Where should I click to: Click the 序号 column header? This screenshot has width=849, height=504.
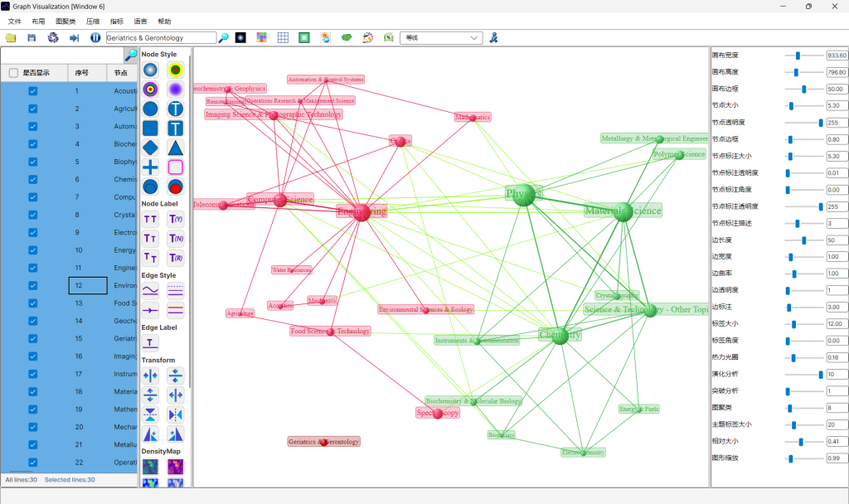[82, 73]
